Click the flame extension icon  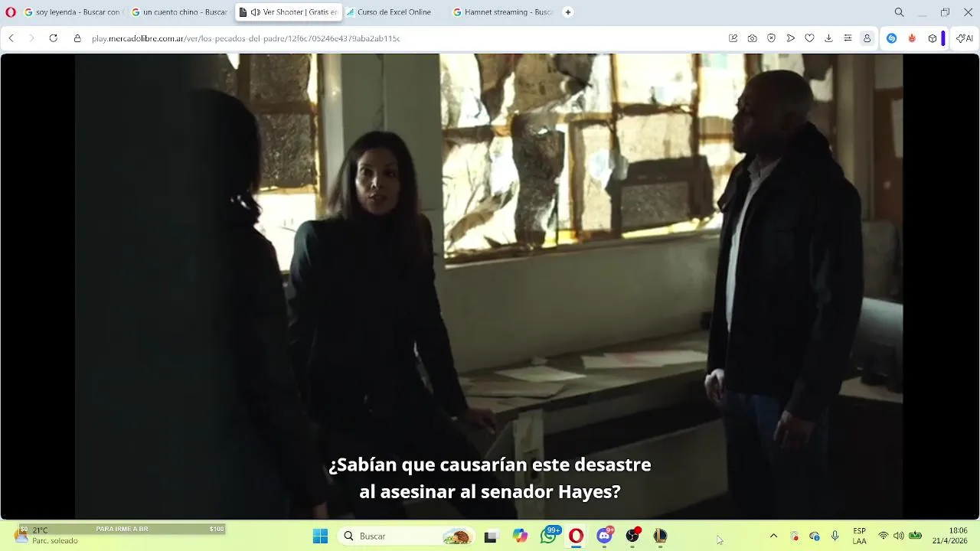click(912, 38)
